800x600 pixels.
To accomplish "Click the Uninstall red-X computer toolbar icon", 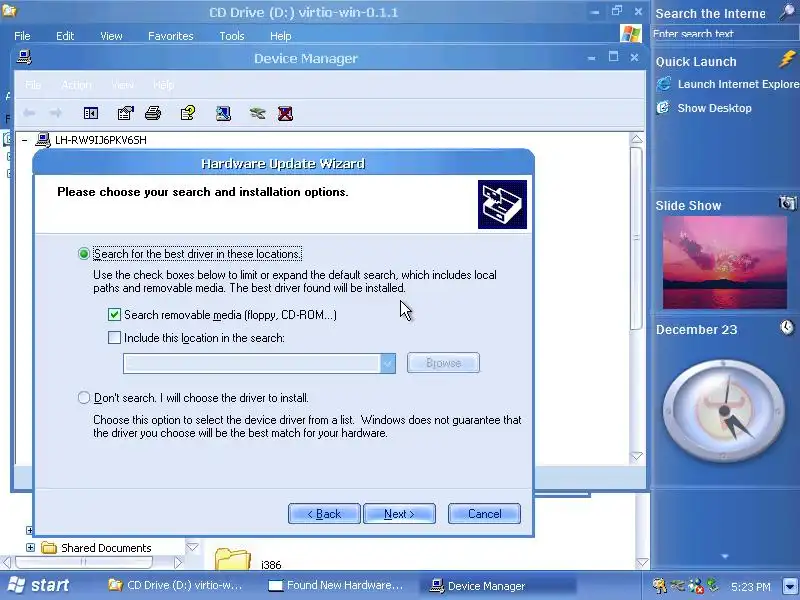I will point(285,113).
